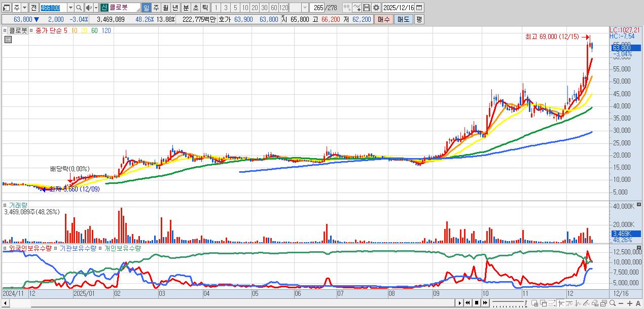Screen dimensions: 644x309
Task: Click the 기관보유수량 indicator label
Action: [x=78, y=248]
